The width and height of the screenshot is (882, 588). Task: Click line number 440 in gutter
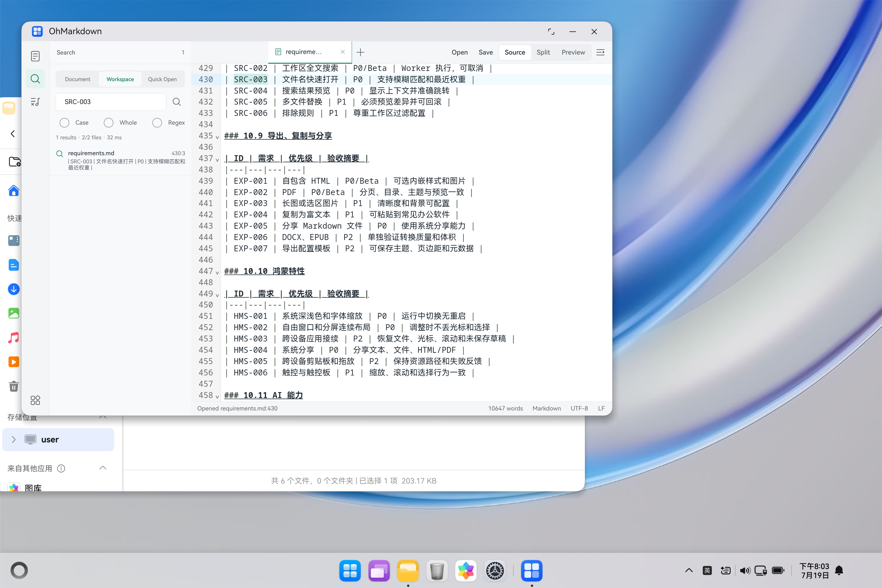[x=206, y=192]
